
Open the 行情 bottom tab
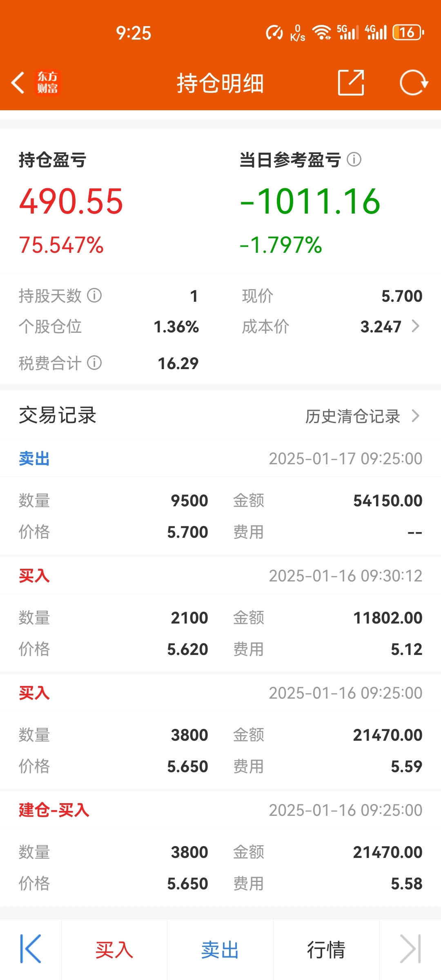[326, 950]
